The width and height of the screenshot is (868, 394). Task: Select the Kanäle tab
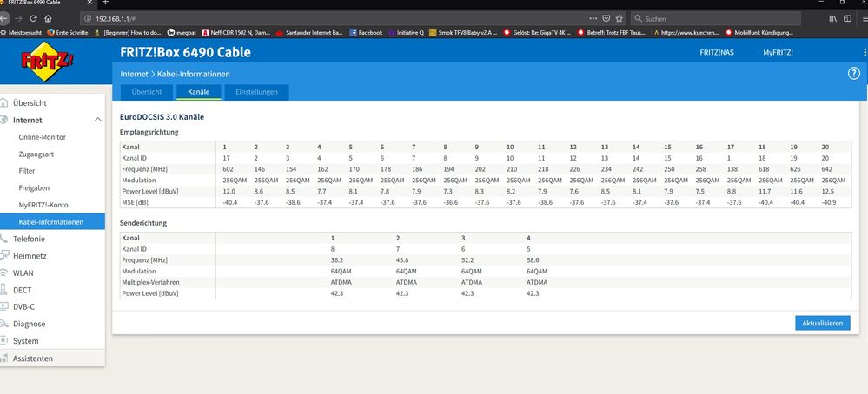[199, 92]
